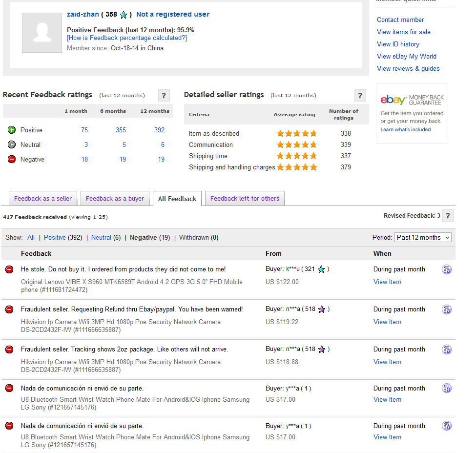Click the eBay Money Back Guarantee logo
The image size is (476, 453).
click(x=412, y=100)
